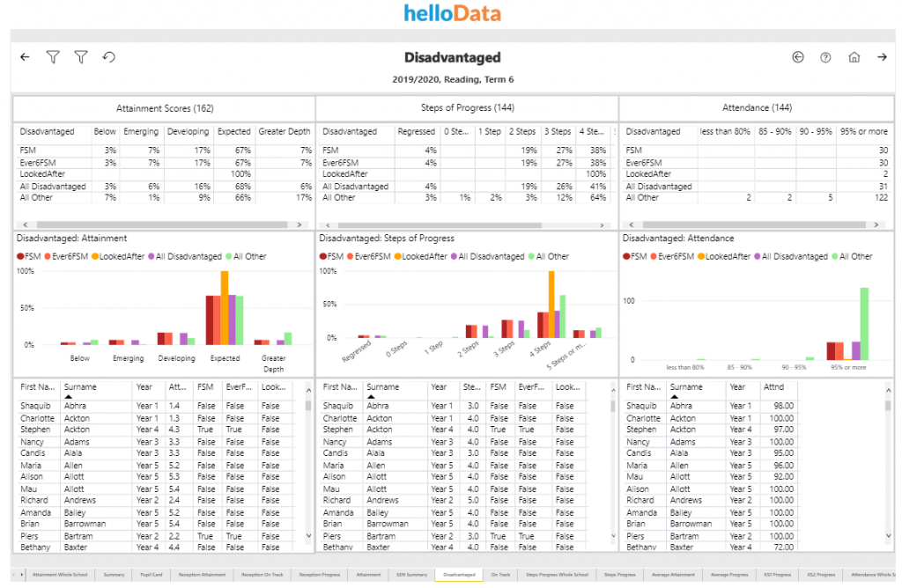Image resolution: width=902 pixels, height=588 pixels.
Task: Go to the home page icon
Action: 854,57
